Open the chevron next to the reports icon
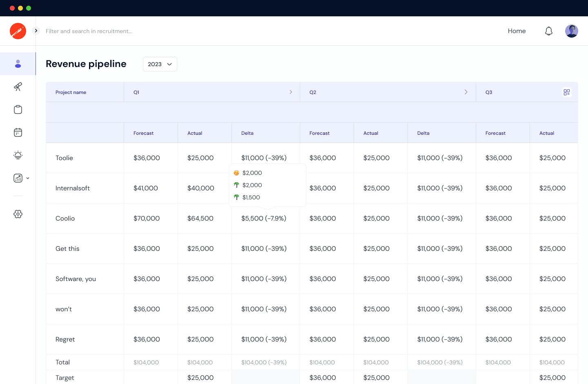588x384 pixels. (x=28, y=178)
